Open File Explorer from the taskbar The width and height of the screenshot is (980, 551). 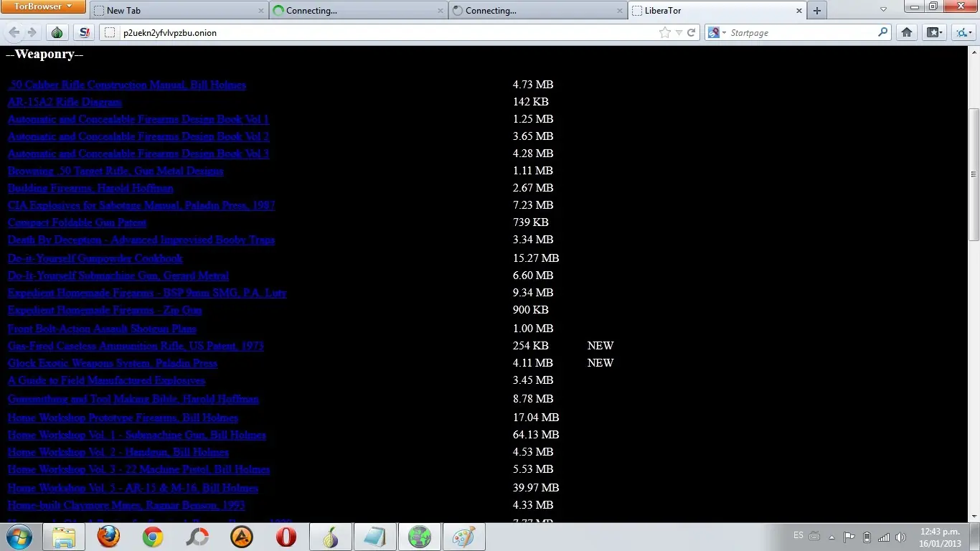[x=64, y=537]
